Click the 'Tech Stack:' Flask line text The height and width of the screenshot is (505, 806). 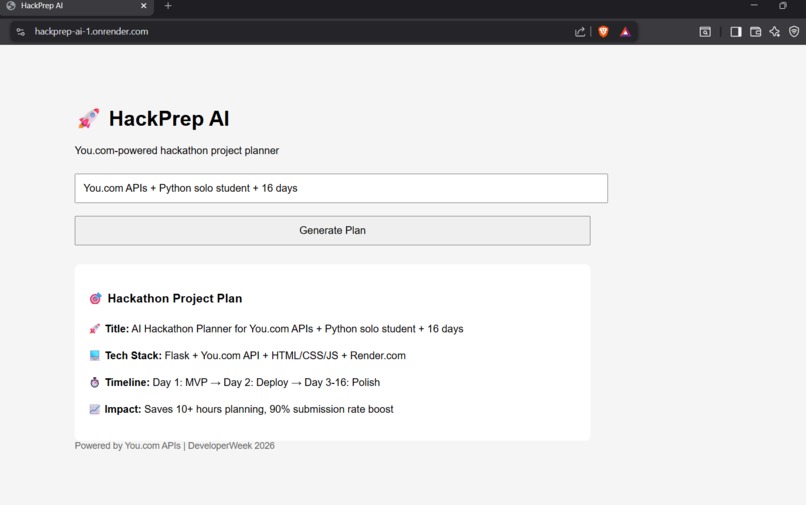coord(255,355)
